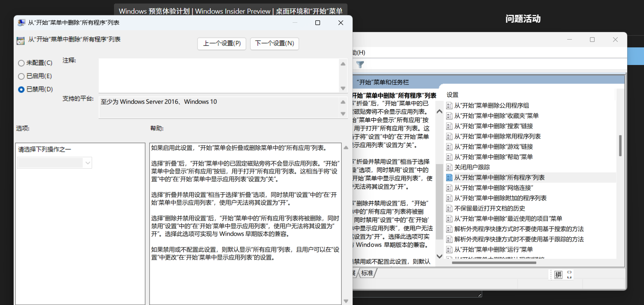The image size is (644, 305).
Task: Click icon of 从"开始"菜单中删除"所有程序"列表 row
Action: 449,178
